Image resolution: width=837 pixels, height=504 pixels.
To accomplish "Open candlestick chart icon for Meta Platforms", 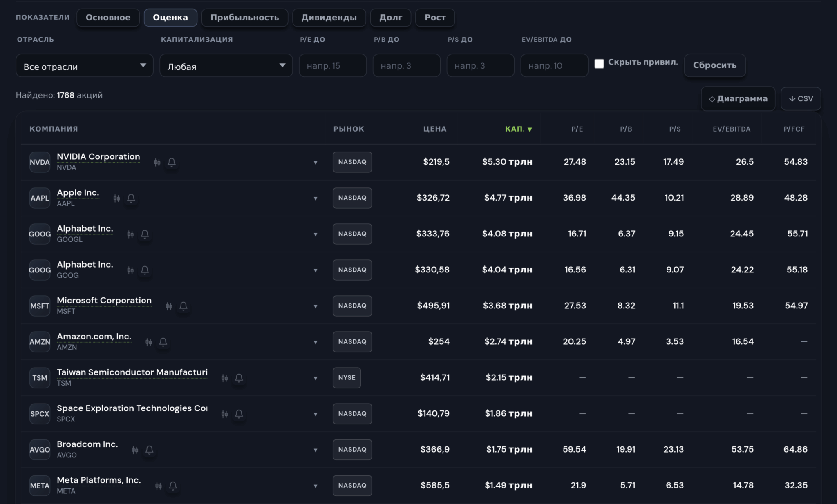I will tap(159, 486).
